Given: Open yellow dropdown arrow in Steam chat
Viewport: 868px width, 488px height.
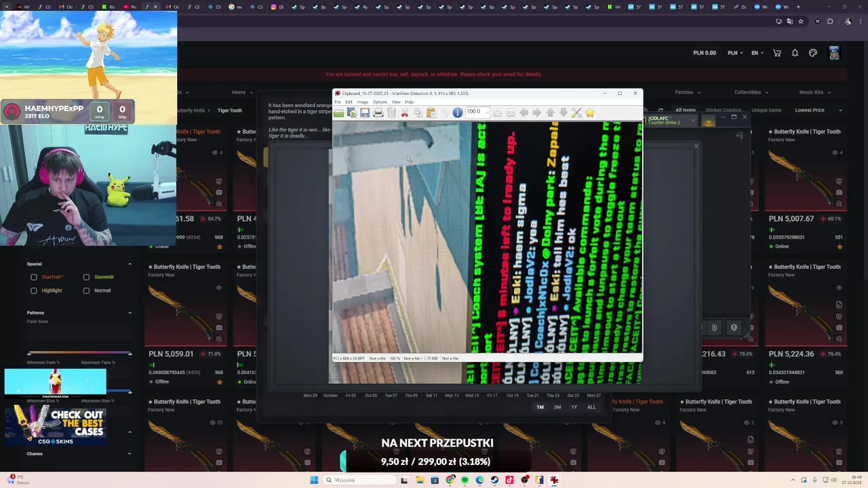Looking at the screenshot, I should (x=708, y=121).
